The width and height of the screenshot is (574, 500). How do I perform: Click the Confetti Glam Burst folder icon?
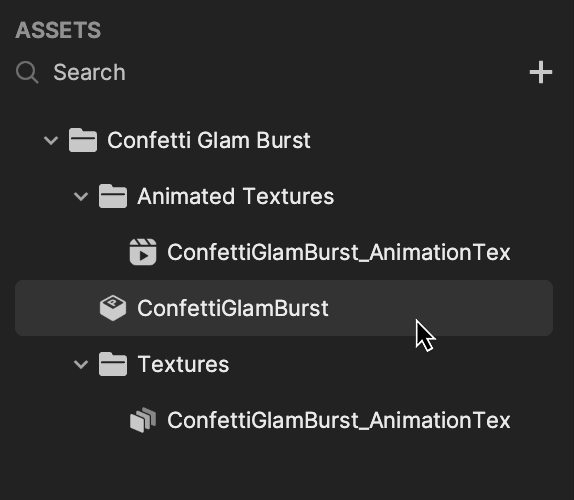point(83,140)
